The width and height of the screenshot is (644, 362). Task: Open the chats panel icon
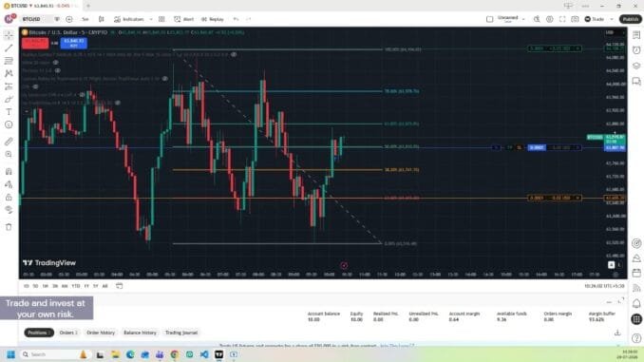(636, 82)
